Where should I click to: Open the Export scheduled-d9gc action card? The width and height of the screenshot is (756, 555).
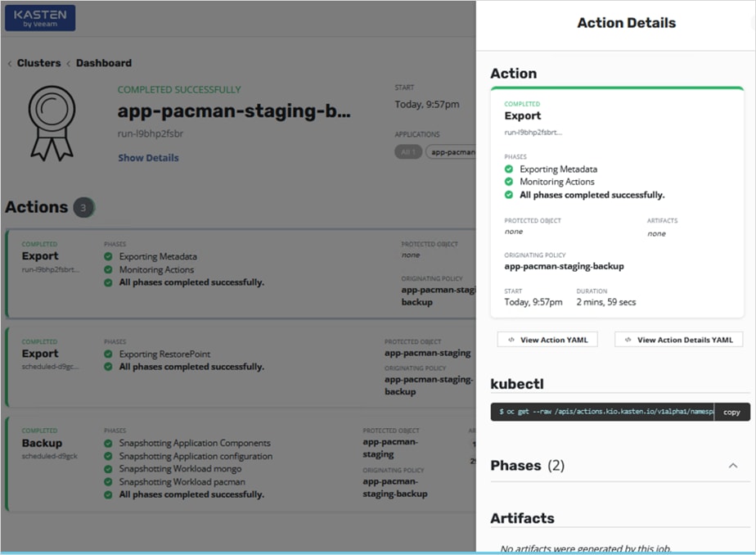pos(241,367)
